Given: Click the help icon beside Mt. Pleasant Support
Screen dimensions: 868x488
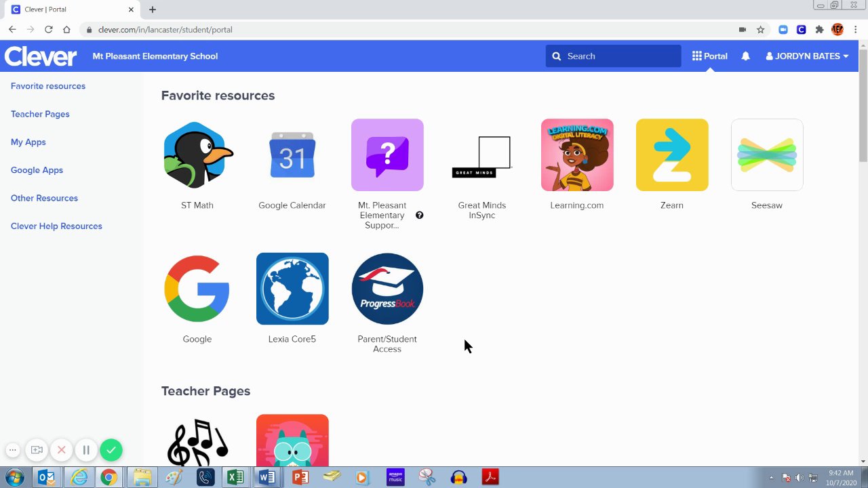Looking at the screenshot, I should click(x=420, y=216).
